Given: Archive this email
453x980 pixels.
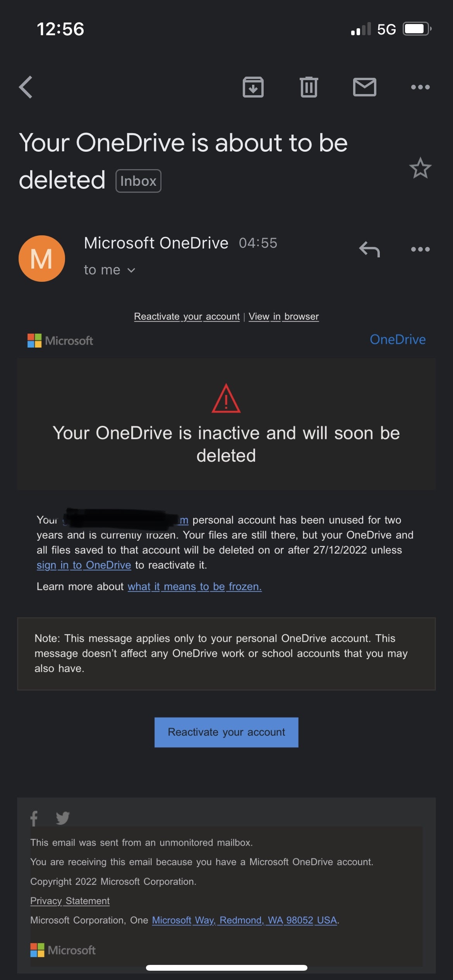Looking at the screenshot, I should [254, 87].
